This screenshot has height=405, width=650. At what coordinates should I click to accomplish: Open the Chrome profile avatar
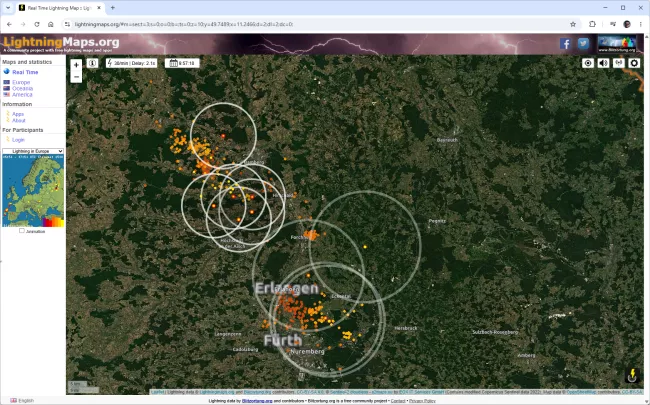click(627, 24)
